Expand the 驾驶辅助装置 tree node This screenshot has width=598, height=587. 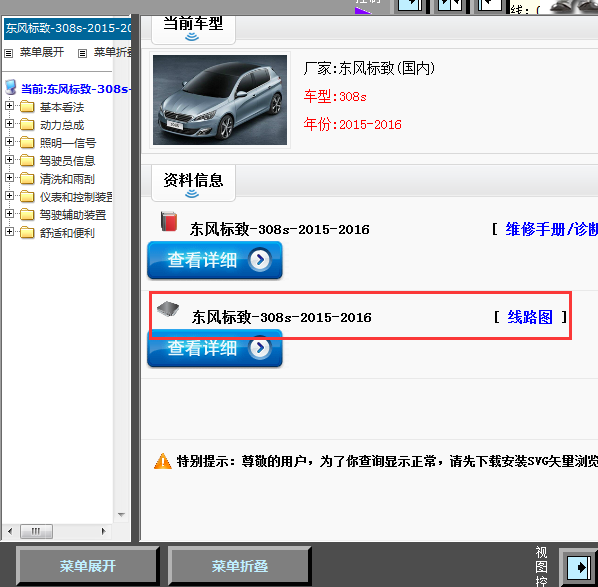click(x=10, y=214)
